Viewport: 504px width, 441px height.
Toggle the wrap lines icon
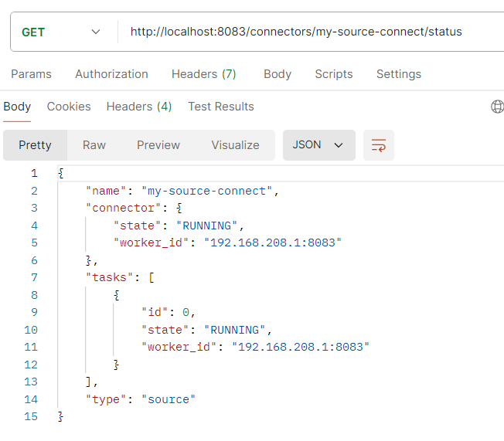(378, 145)
